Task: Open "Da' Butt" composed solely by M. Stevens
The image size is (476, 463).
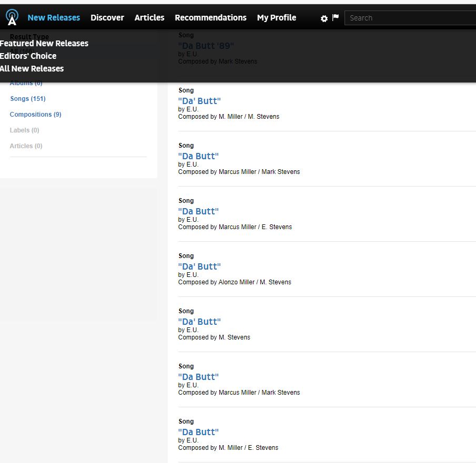Action: (199, 322)
